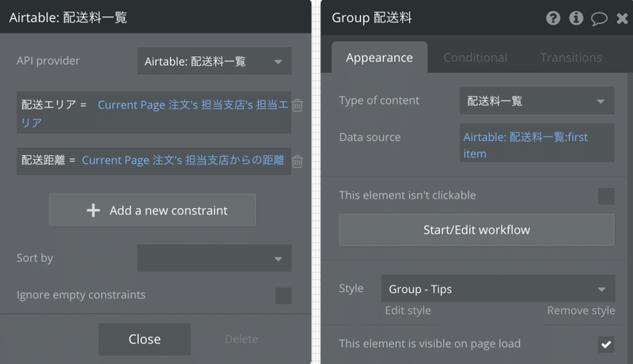This screenshot has width=633, height=364.
Task: Edit the 配送距離 constraint expression
Action: [x=184, y=161]
